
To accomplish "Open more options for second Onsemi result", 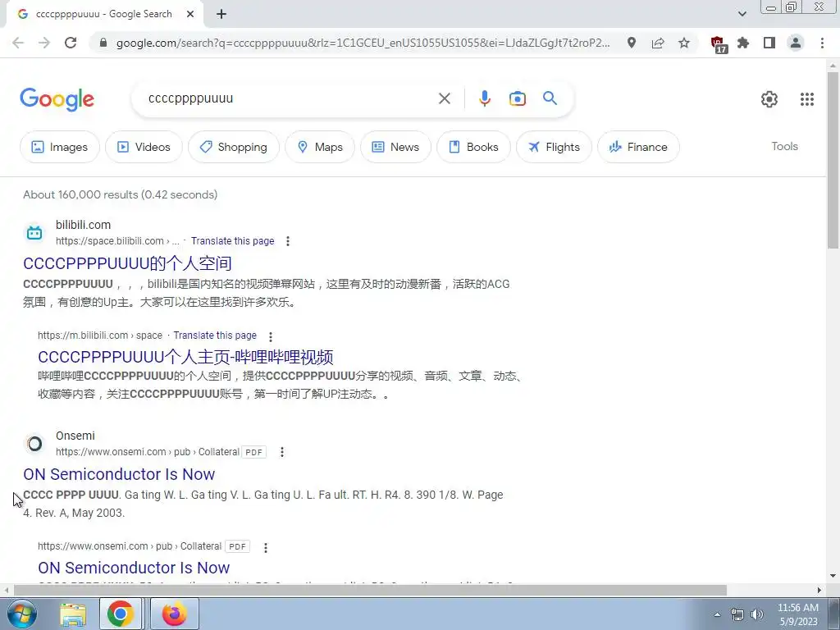I will (266, 547).
